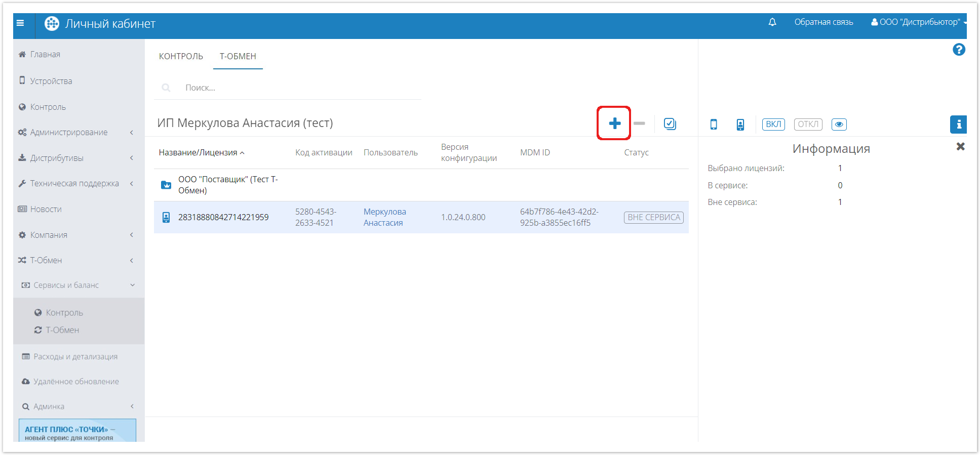Viewport: 980px width, 455px height.
Task: Click the device with user icon in right toolbar
Action: point(740,125)
